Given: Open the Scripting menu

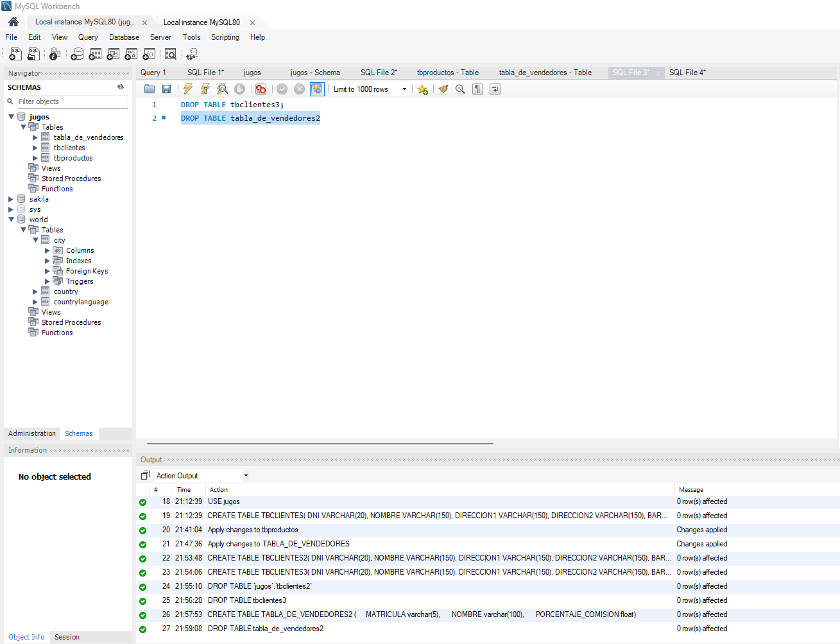Looking at the screenshot, I should (225, 37).
